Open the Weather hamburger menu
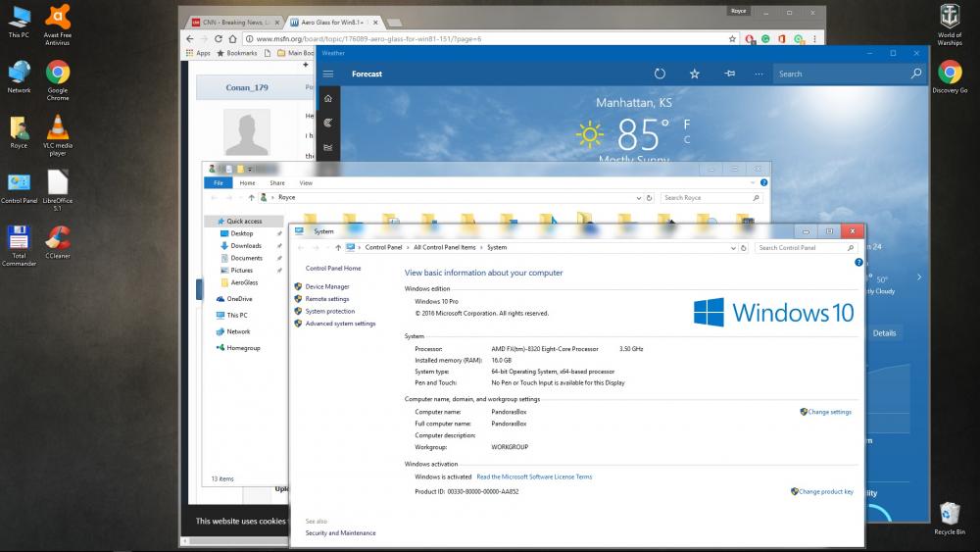 click(x=328, y=74)
